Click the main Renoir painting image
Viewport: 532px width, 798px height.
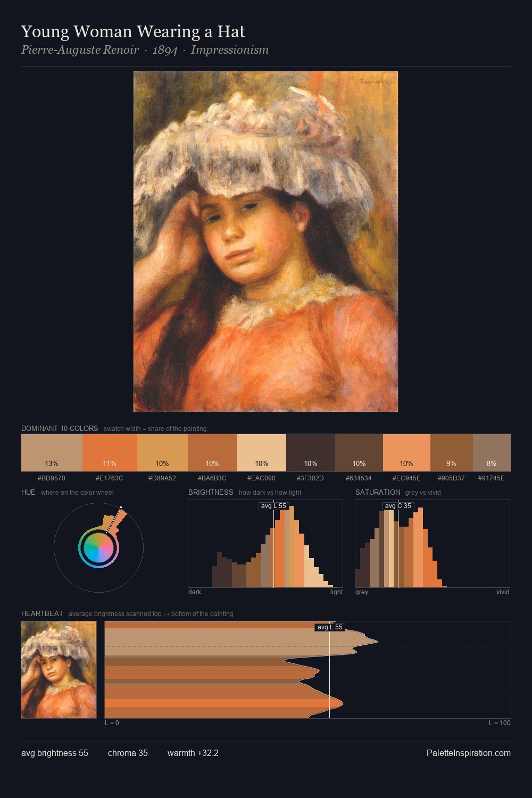[265, 242]
